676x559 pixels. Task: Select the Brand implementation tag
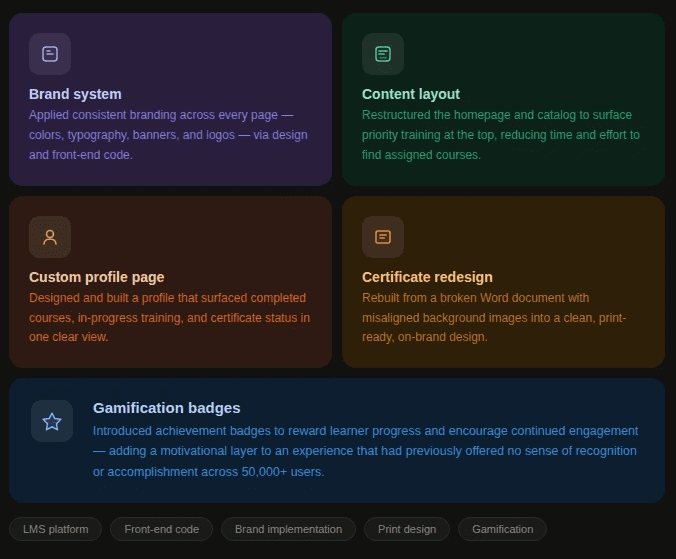point(288,529)
